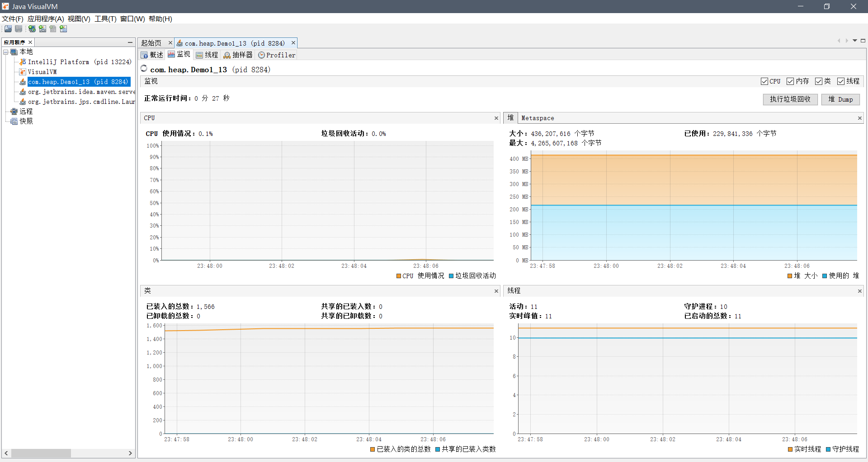
Task: Select the VisualVM tree item
Action: [x=42, y=72]
